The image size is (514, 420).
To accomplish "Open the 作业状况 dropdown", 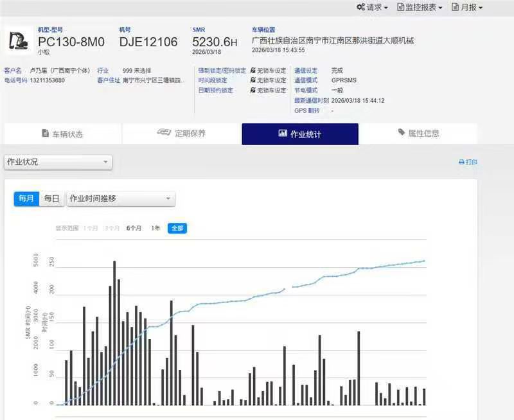I will [57, 162].
